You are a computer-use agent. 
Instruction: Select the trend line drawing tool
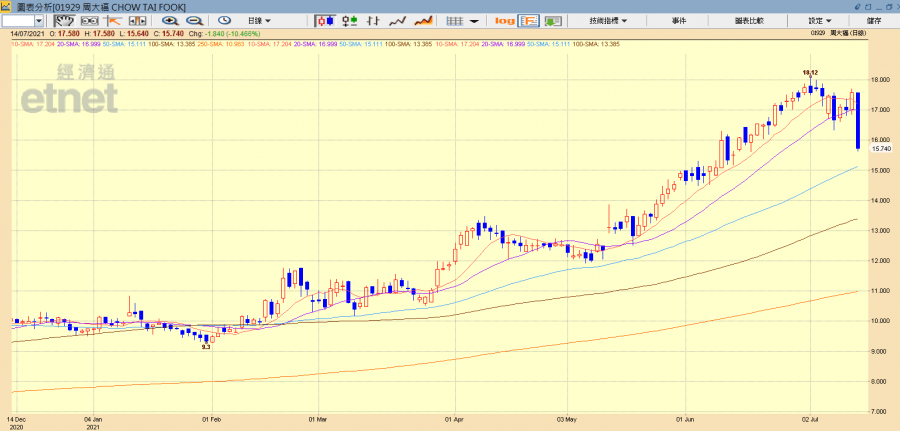[x=113, y=20]
